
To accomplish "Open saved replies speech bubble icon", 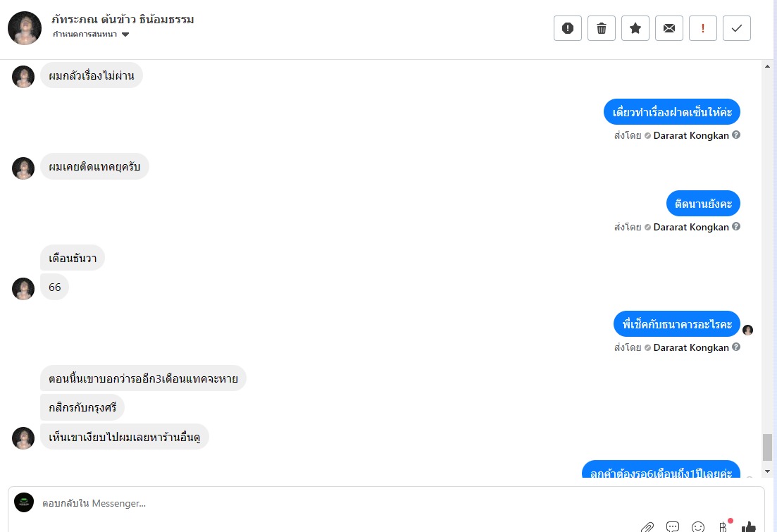I will tap(673, 526).
